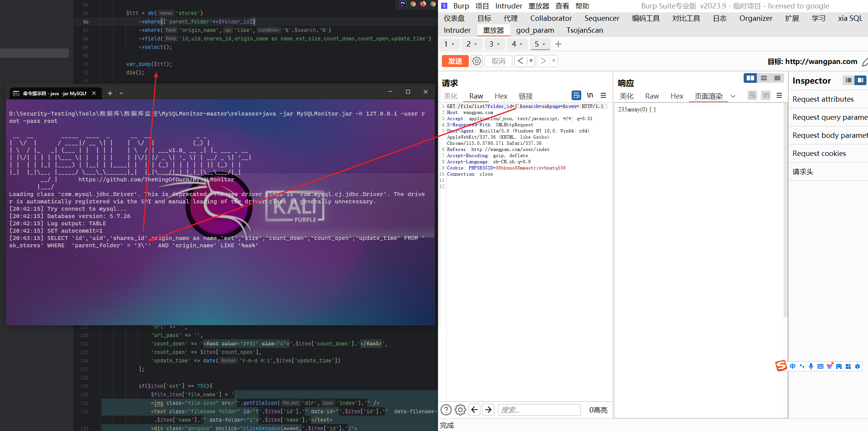Expand 请求头 section in Inspector

[828, 171]
